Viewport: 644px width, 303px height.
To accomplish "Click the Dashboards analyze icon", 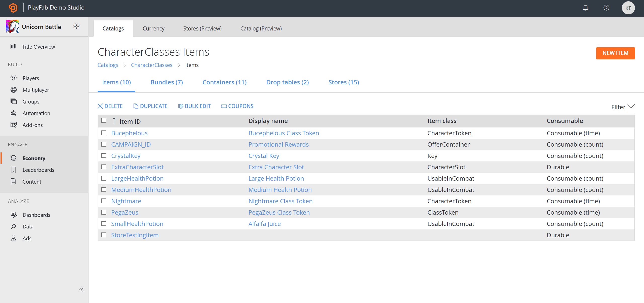I will tap(14, 215).
